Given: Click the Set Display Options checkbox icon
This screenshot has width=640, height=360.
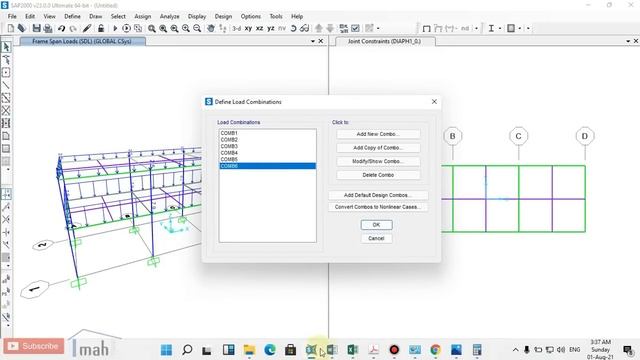Looking at the screenshot, I should click(x=356, y=28).
